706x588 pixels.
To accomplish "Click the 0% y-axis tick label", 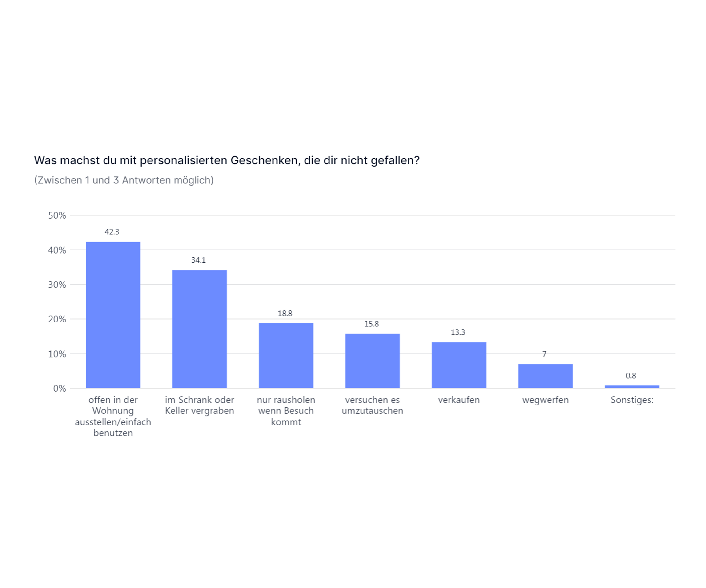I will tap(60, 389).
